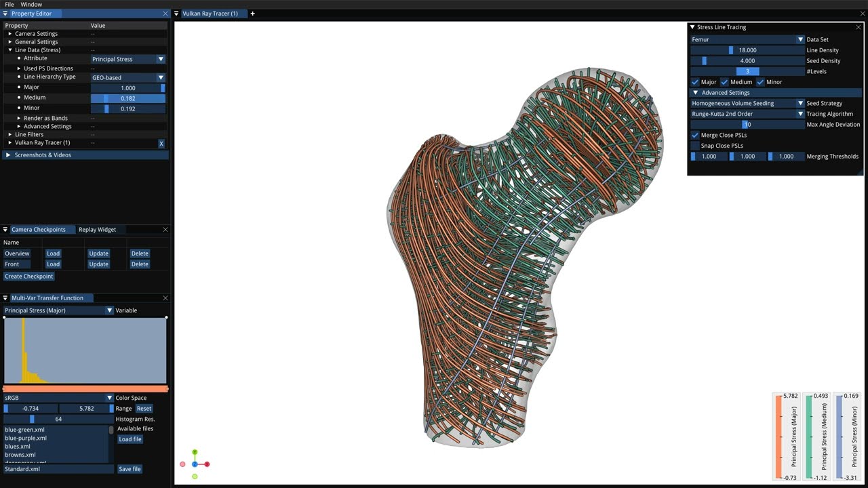Viewport: 868px width, 488px height.
Task: Edit the Front checkpoint name field
Action: pos(17,264)
